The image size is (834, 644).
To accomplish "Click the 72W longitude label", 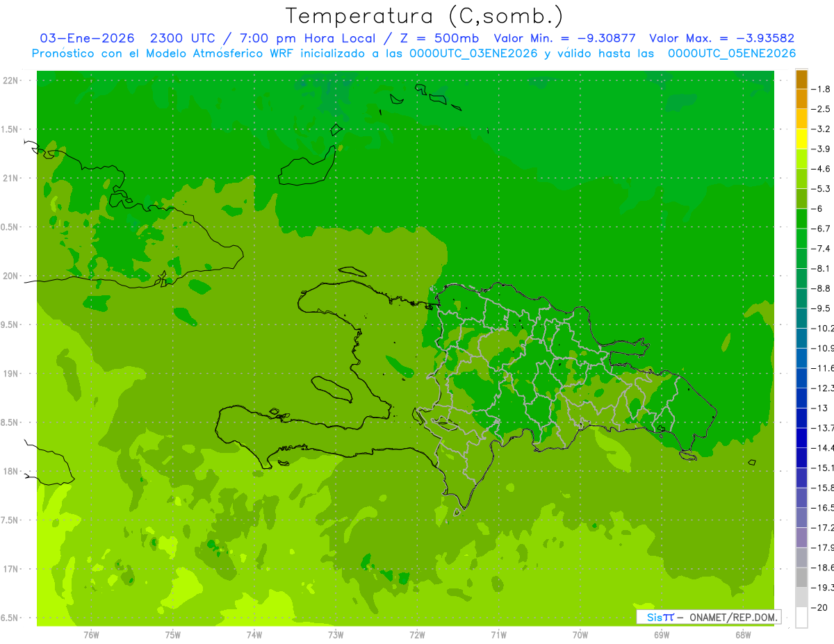I will click(x=417, y=634).
